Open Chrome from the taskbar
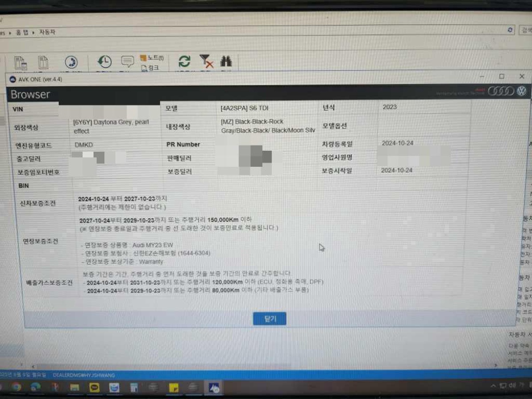 coord(16,387)
